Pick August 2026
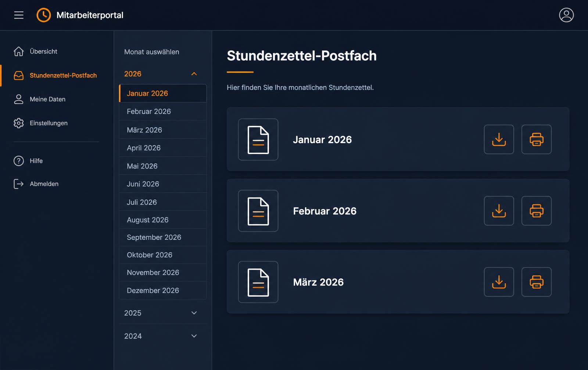The image size is (588, 370). click(163, 220)
